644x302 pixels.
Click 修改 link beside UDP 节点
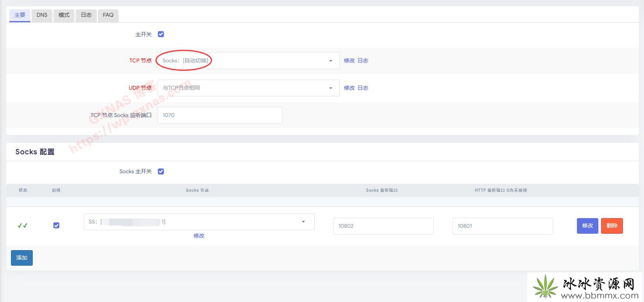click(x=349, y=88)
